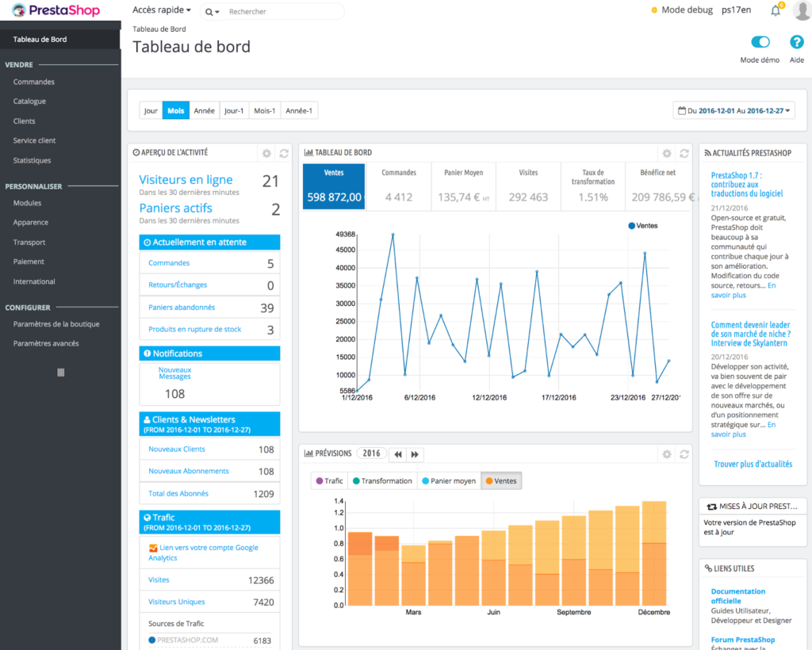Image resolution: width=812 pixels, height=650 pixels.
Task: Toggle Transformation series in Prévisions chart
Action: [382, 481]
